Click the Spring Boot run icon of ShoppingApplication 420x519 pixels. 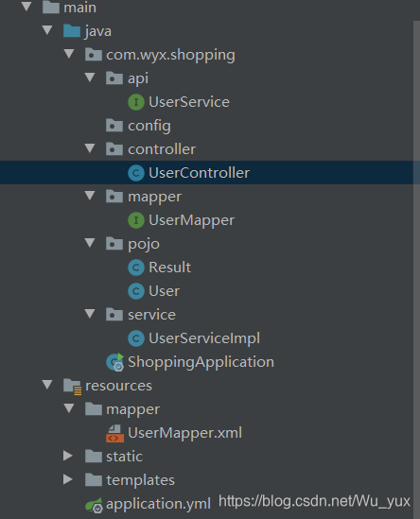click(115, 362)
